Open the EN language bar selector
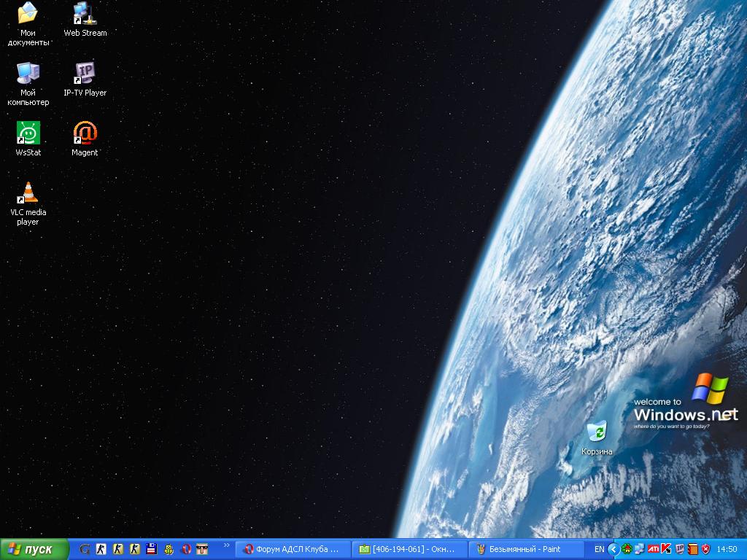 pyautogui.click(x=599, y=549)
